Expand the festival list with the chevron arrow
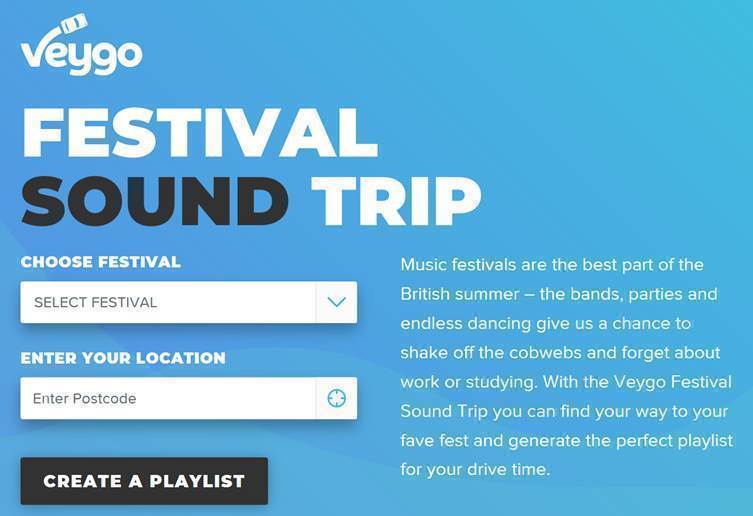Screen dimensions: 753x516 coord(336,302)
